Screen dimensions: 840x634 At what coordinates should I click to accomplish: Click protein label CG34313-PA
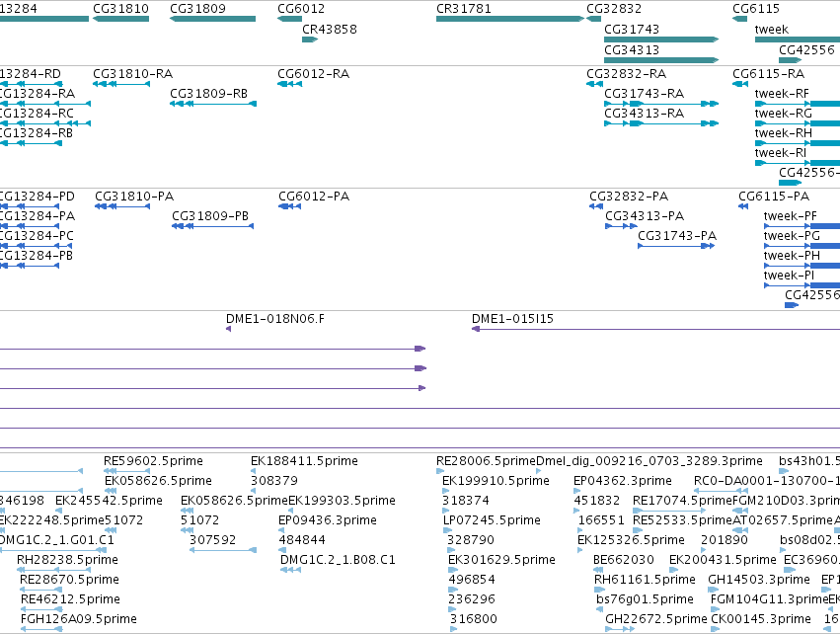coord(645,216)
